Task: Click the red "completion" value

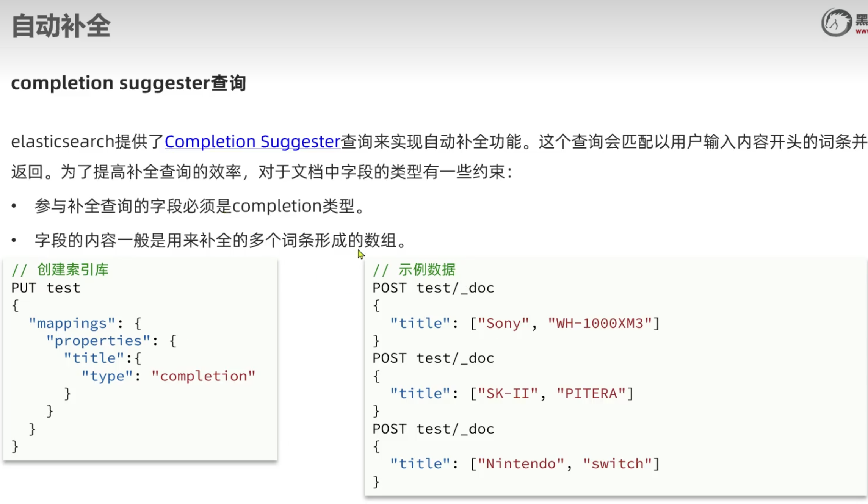Action: tap(203, 376)
